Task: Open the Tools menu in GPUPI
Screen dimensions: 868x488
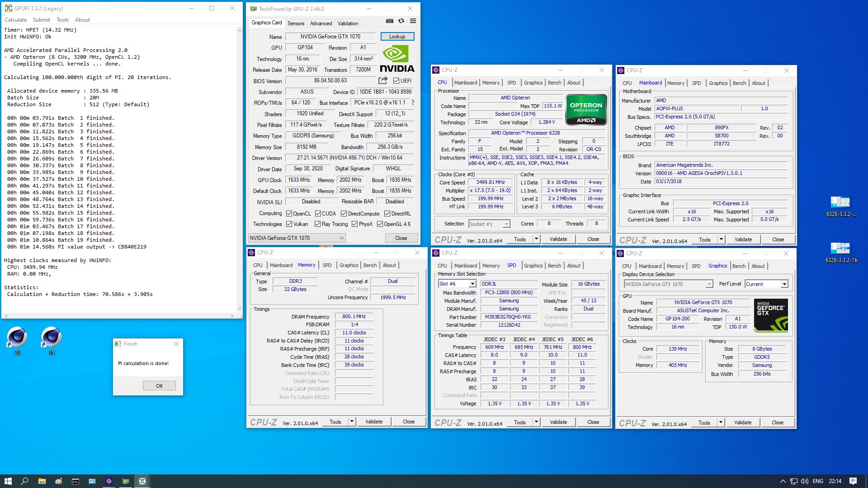Action: [x=62, y=20]
